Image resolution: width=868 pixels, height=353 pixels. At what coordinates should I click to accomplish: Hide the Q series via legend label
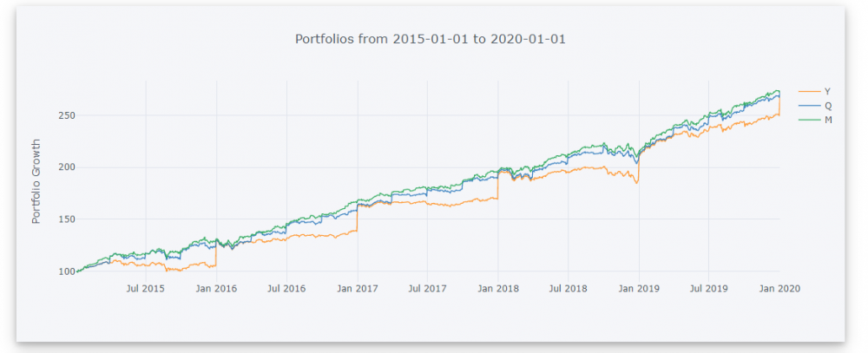tap(827, 105)
